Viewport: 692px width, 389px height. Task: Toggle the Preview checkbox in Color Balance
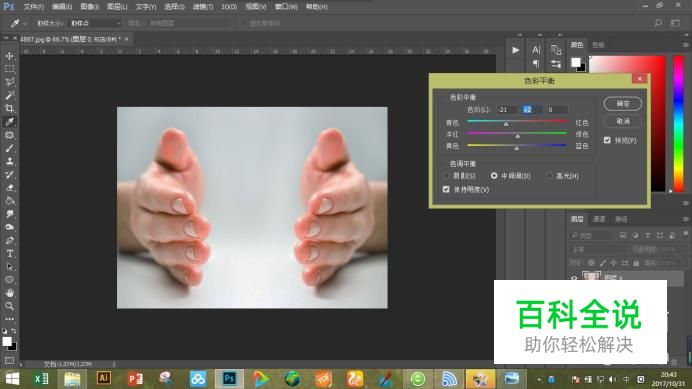coord(607,140)
